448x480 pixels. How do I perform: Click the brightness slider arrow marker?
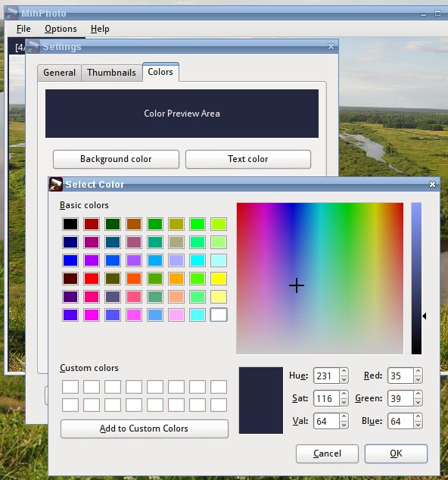click(425, 316)
